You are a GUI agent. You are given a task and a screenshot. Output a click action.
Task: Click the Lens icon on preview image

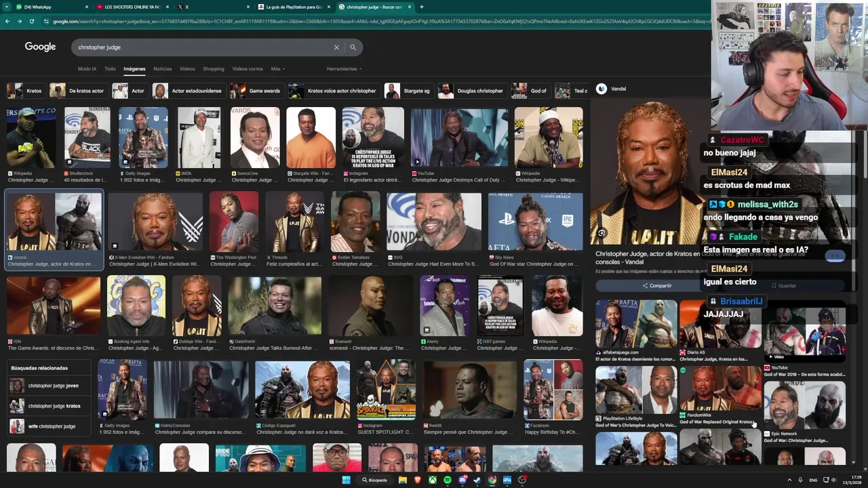pos(601,233)
